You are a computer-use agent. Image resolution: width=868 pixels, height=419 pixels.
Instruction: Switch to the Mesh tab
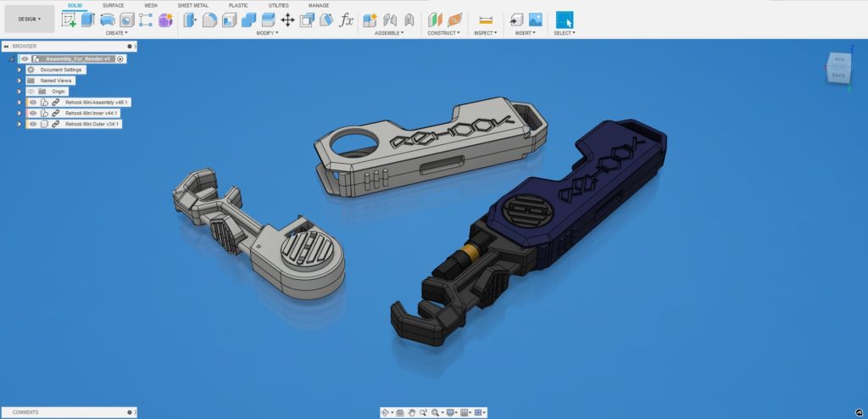tap(151, 6)
